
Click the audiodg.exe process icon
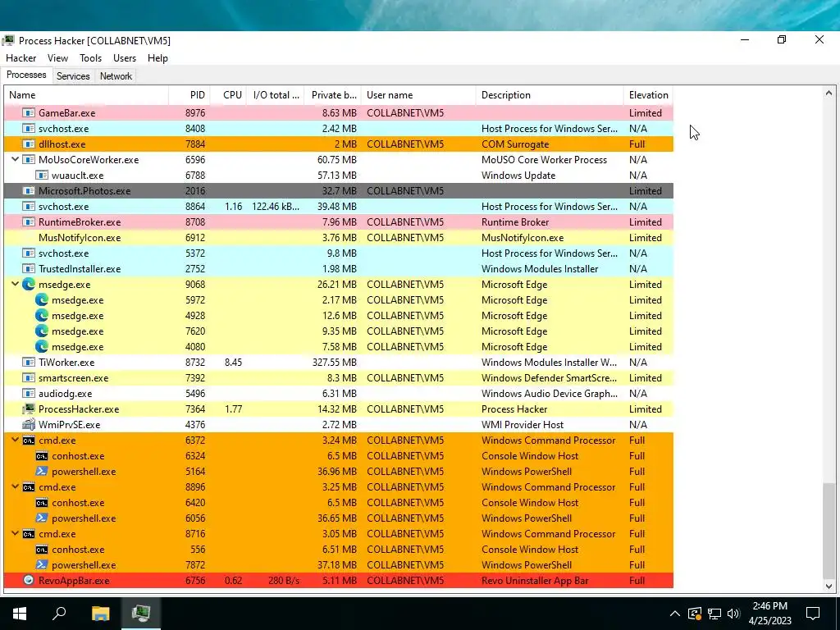click(29, 393)
